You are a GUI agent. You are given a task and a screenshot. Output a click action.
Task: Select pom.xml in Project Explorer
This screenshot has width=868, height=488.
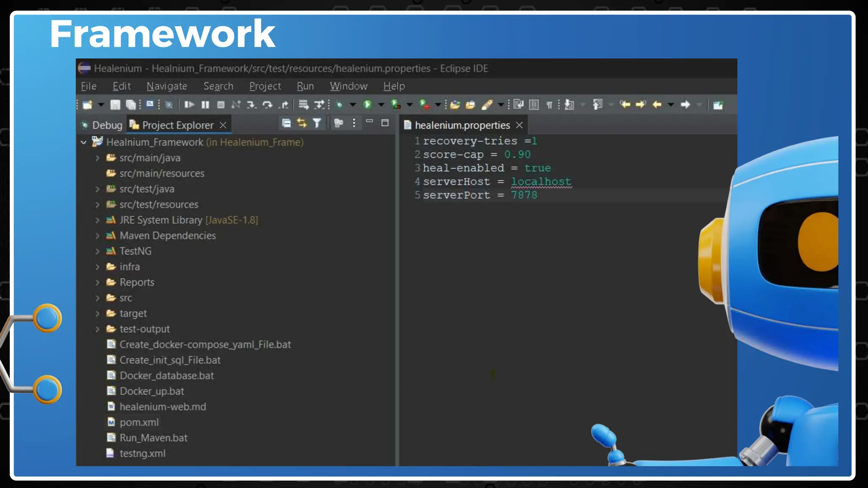click(x=133, y=422)
